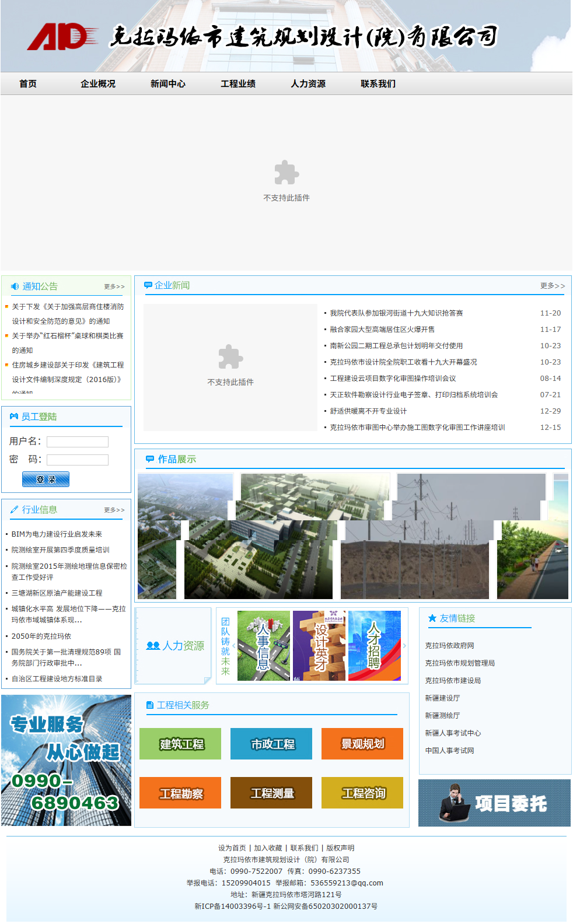
Task: Open the 工程咨询 service button
Action: tap(362, 793)
